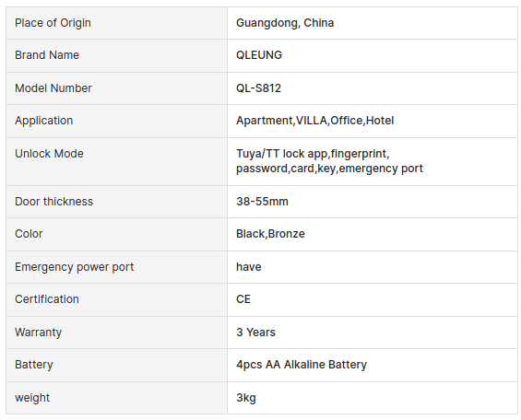Screen dimensions: 521x420
Task: Select the 'Guangdong, China' value text
Action: [285, 23]
